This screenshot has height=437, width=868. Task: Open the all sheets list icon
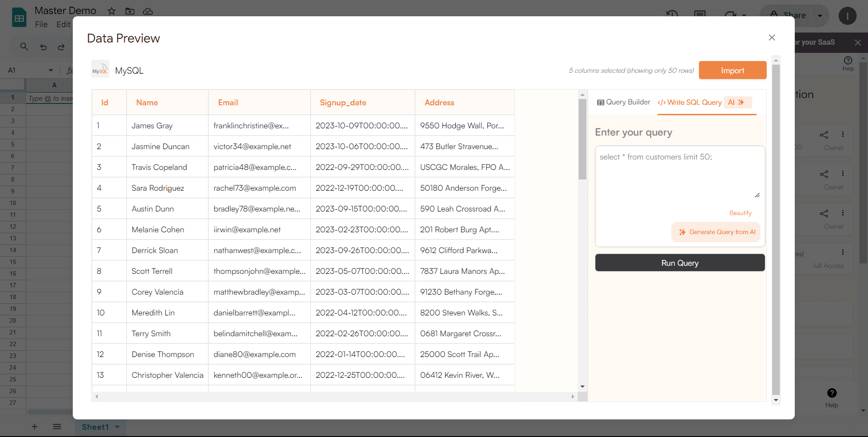pyautogui.click(x=57, y=427)
